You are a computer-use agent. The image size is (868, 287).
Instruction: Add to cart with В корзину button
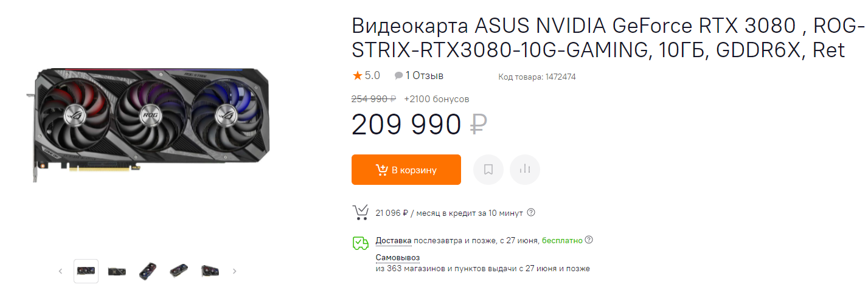tap(406, 170)
